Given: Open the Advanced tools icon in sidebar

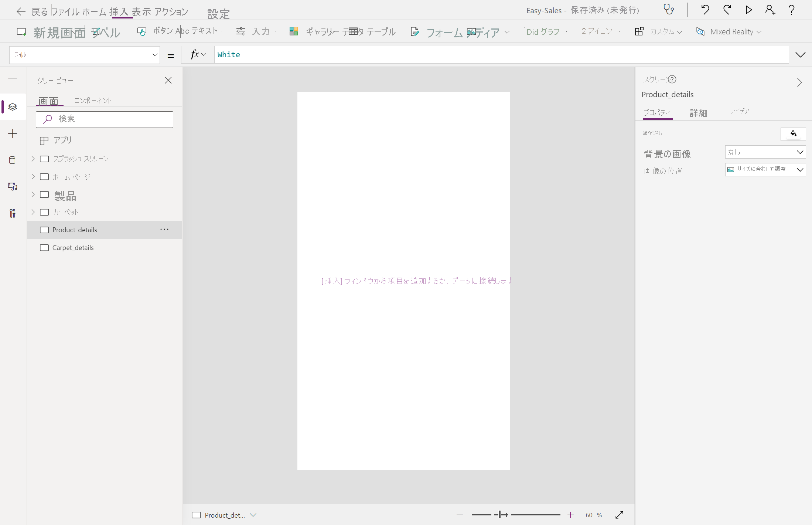Looking at the screenshot, I should pos(13,213).
